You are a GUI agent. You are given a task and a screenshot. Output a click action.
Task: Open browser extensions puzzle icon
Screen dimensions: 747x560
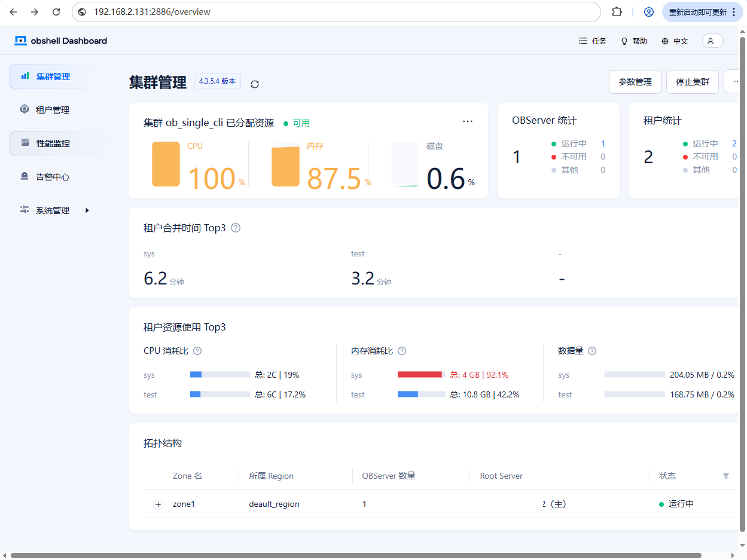[617, 12]
